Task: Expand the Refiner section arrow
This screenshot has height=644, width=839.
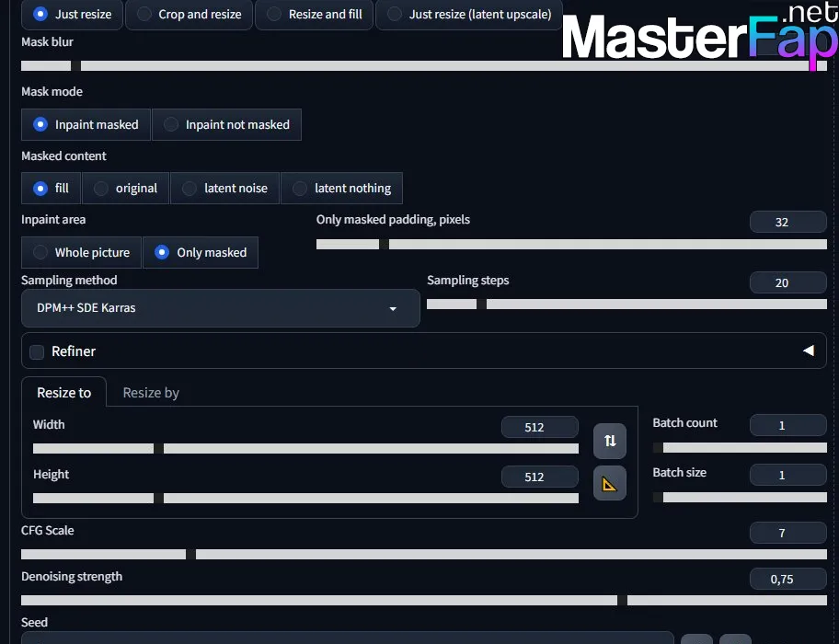Action: click(809, 351)
